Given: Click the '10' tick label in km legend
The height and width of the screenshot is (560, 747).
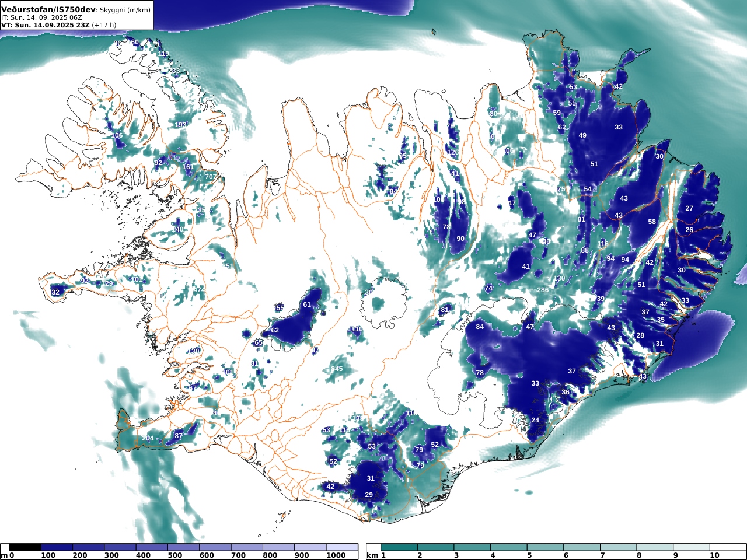Looking at the screenshot, I should tap(715, 555).
